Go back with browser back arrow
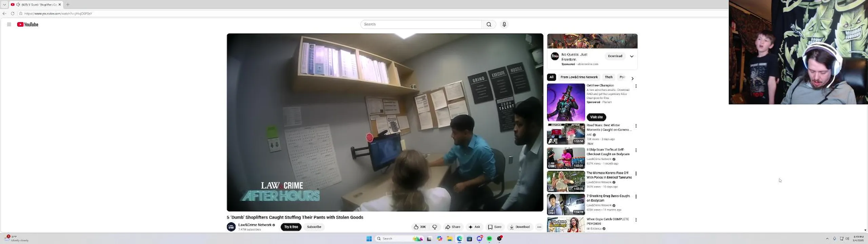The image size is (868, 244). pyautogui.click(x=4, y=14)
